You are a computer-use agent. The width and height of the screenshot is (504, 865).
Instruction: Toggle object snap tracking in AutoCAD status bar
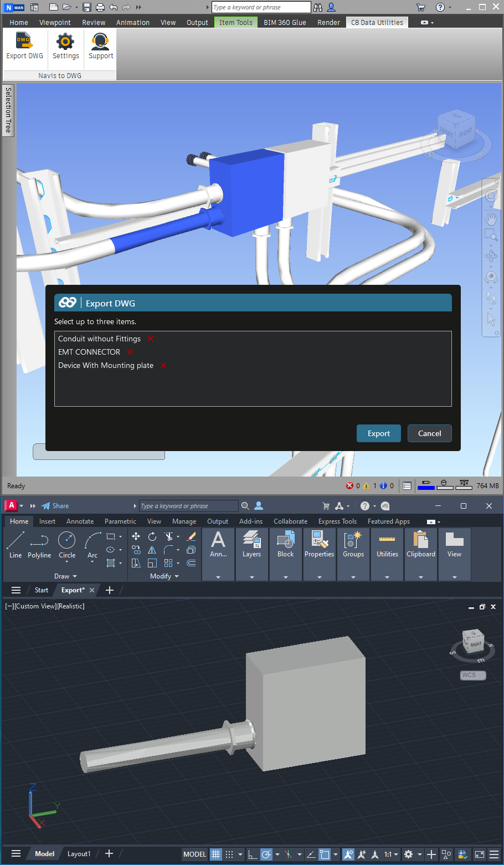(x=311, y=854)
